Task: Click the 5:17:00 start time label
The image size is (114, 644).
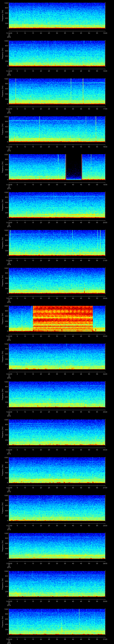Action: pos(9,147)
